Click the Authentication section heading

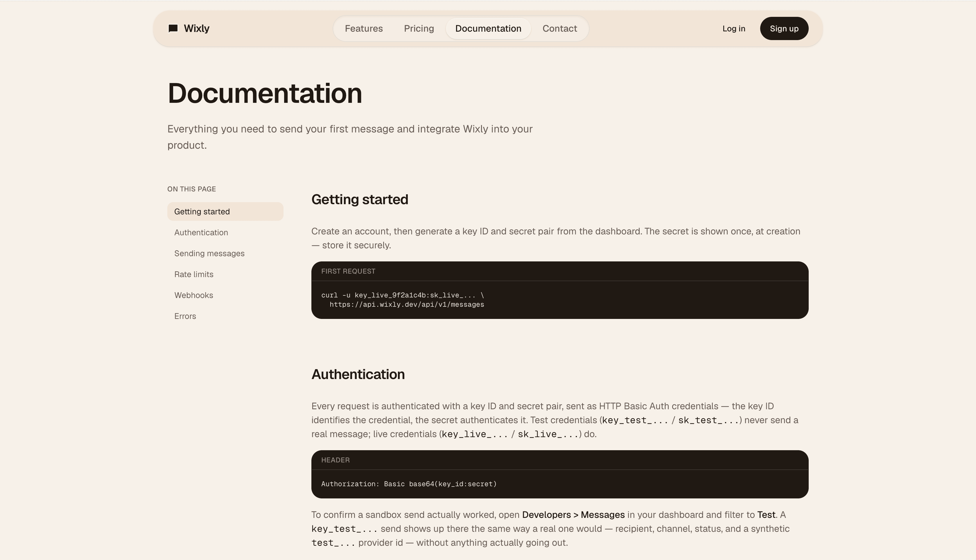358,374
